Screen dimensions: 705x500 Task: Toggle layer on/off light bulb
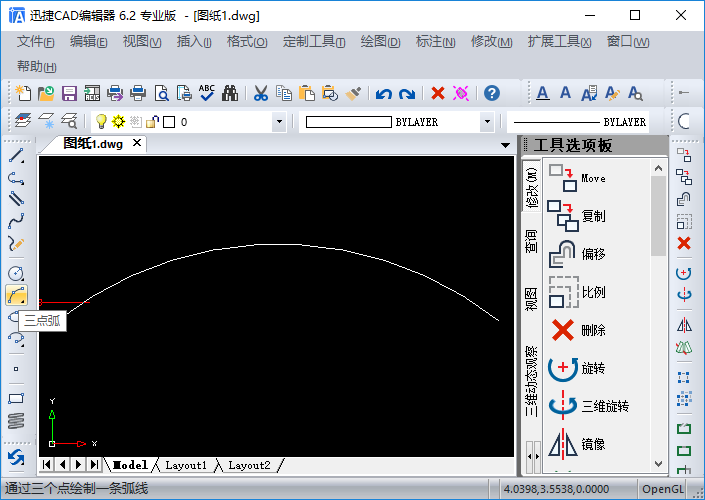(x=101, y=121)
